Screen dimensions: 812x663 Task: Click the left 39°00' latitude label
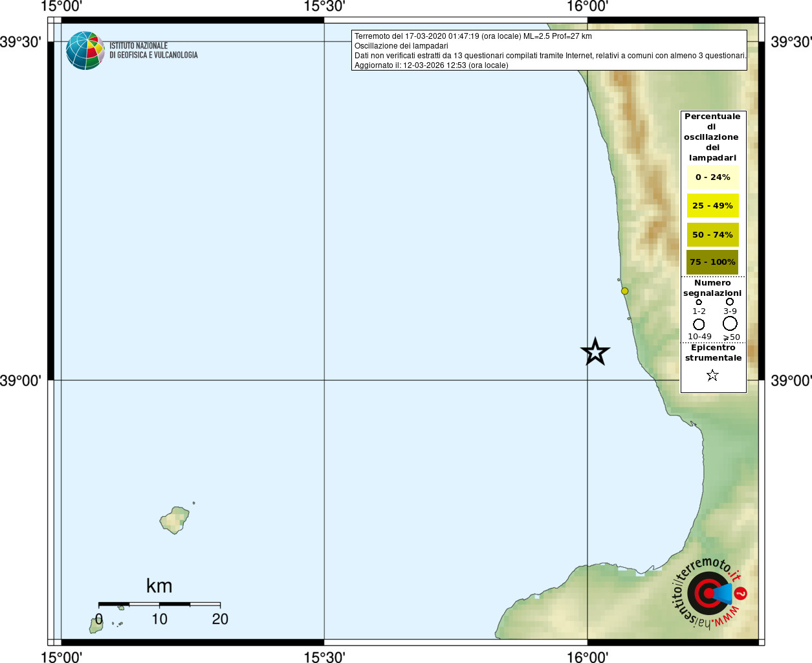[x=20, y=380]
